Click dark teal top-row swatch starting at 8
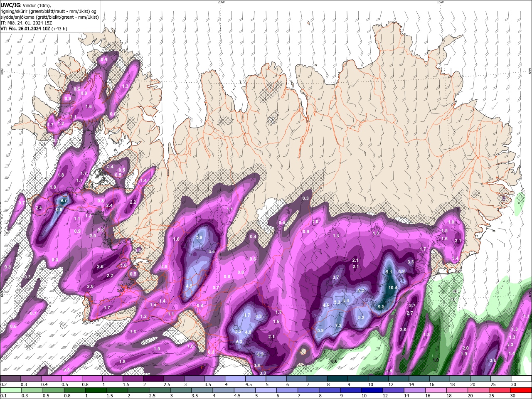Viewport: 532px width, 399px height. pyautogui.click(x=337, y=379)
